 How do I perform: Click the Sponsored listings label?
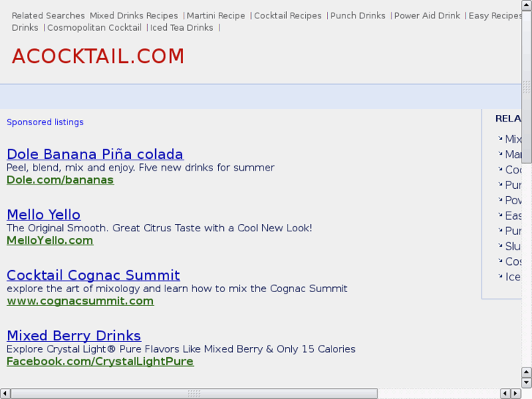[45, 122]
